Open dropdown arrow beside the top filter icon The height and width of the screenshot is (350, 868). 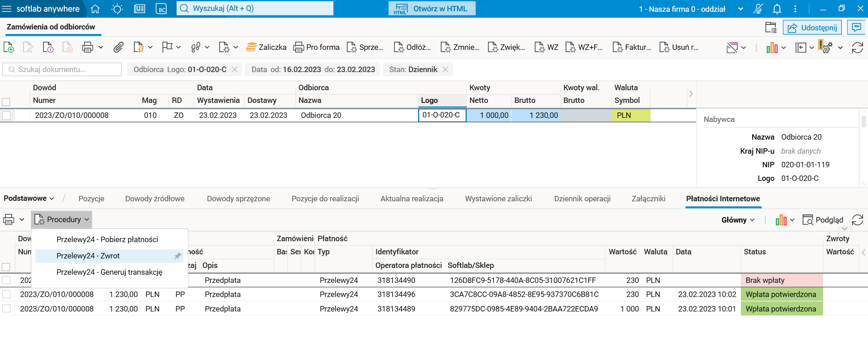tap(744, 47)
